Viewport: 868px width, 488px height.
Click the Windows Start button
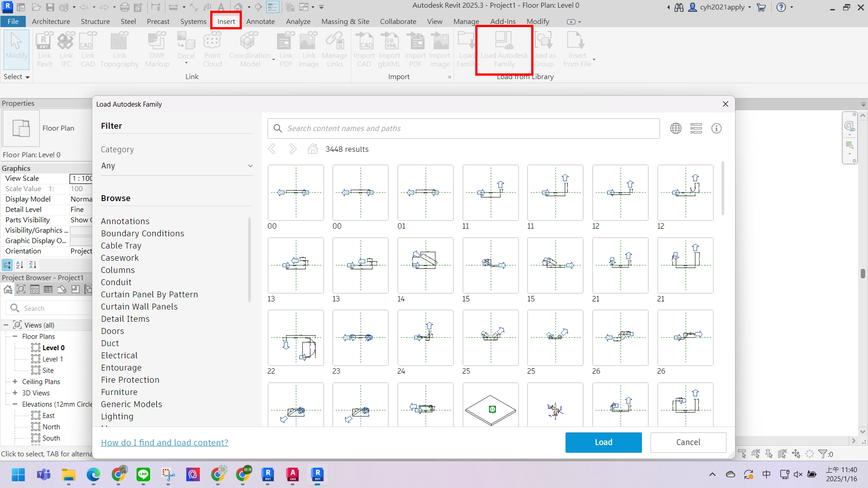pyautogui.click(x=19, y=474)
